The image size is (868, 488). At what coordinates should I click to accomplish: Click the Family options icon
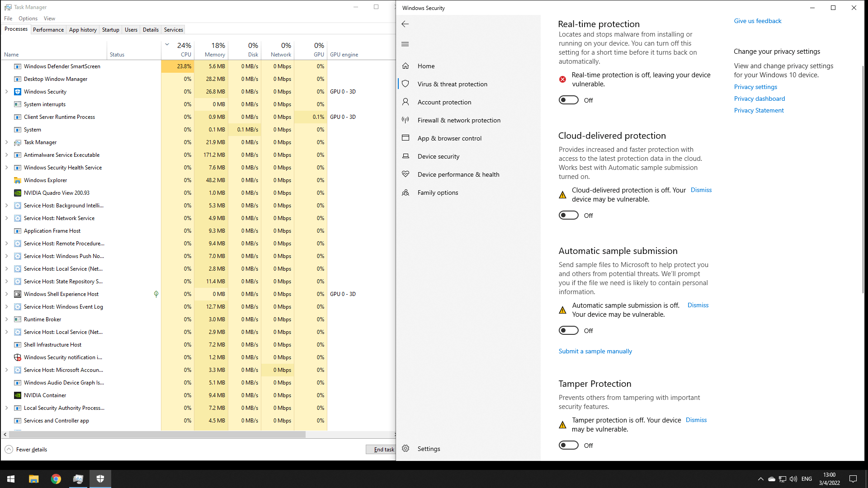[x=406, y=192]
